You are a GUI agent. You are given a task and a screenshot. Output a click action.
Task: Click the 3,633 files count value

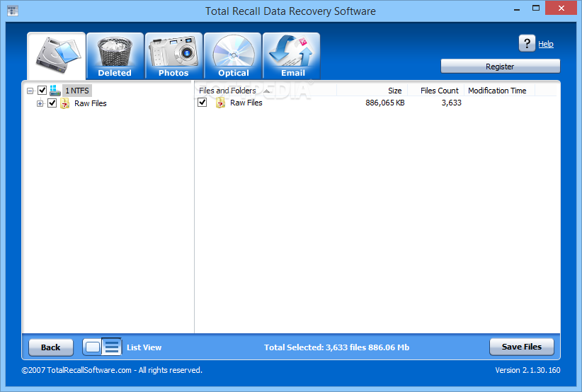coord(451,103)
